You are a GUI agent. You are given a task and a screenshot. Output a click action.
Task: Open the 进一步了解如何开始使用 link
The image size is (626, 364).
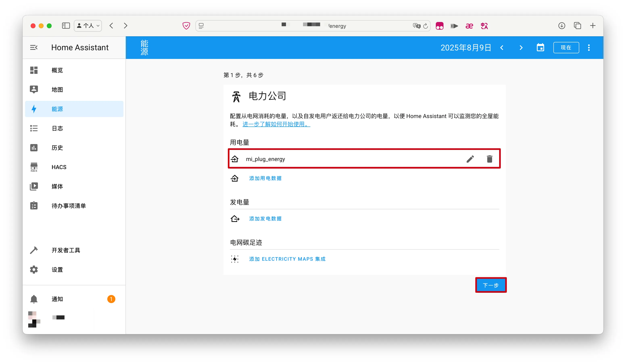click(x=276, y=124)
